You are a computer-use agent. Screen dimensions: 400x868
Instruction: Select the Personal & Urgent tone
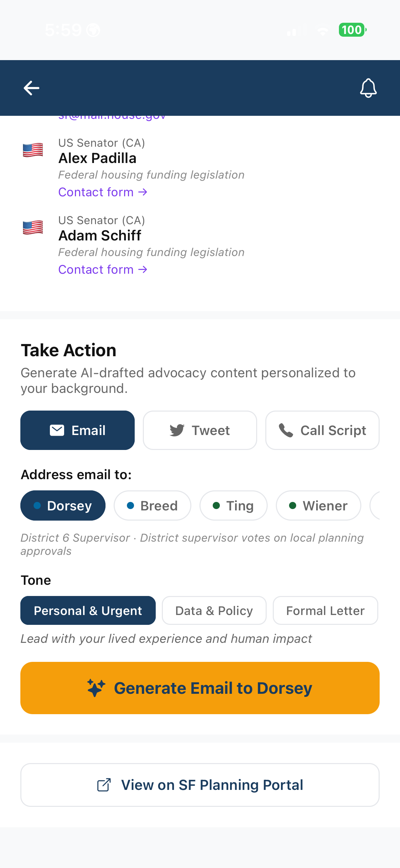point(88,611)
